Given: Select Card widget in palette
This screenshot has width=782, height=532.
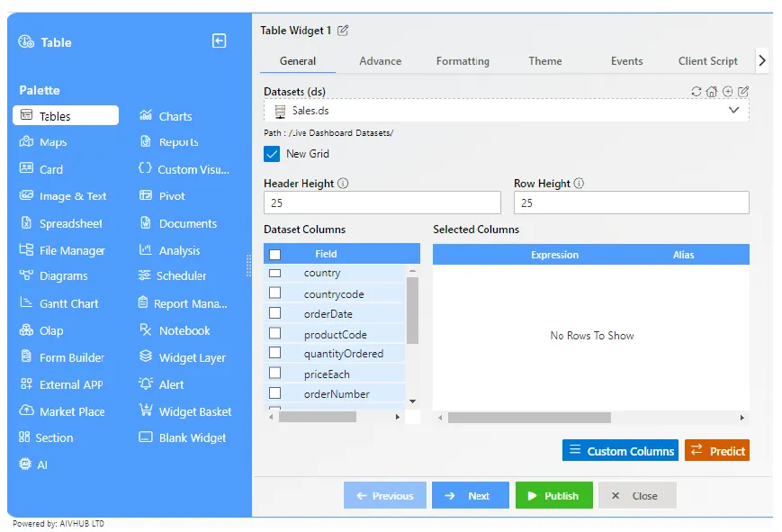Looking at the screenshot, I should point(40,169).
